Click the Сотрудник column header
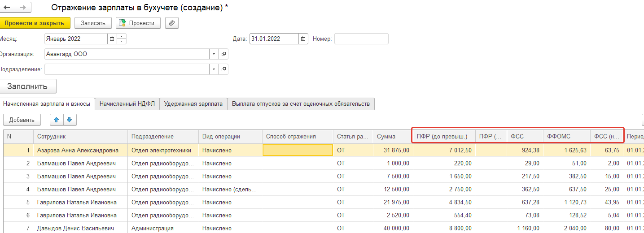This screenshot has height=233, width=644. pyautogui.click(x=80, y=137)
